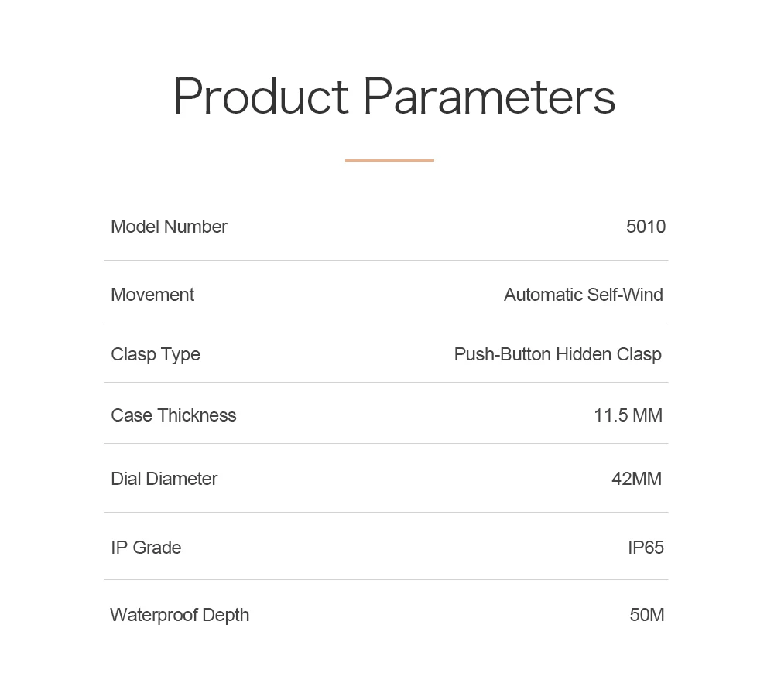Click the IP65 grade value
This screenshot has width=774, height=700.
pyautogui.click(x=646, y=548)
